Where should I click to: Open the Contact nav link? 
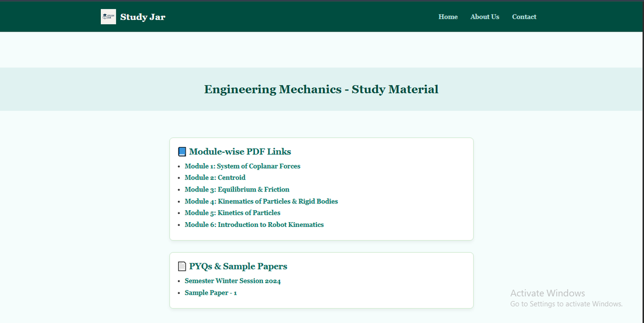(524, 17)
